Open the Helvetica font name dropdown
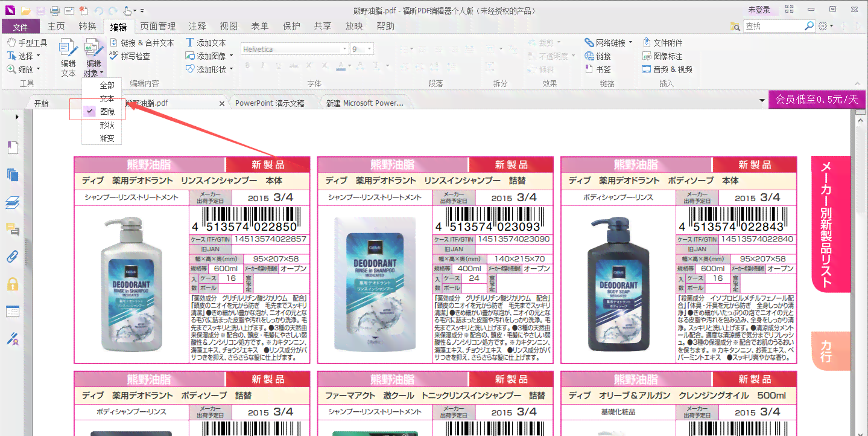This screenshot has height=436, width=868. [344, 49]
